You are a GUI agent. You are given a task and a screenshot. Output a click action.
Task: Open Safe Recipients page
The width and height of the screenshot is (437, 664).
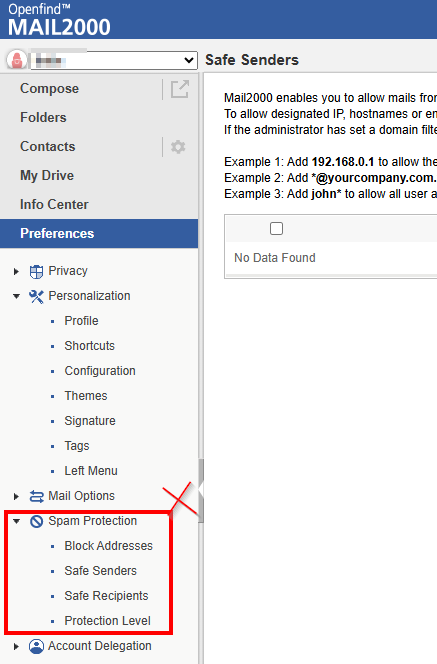click(106, 596)
